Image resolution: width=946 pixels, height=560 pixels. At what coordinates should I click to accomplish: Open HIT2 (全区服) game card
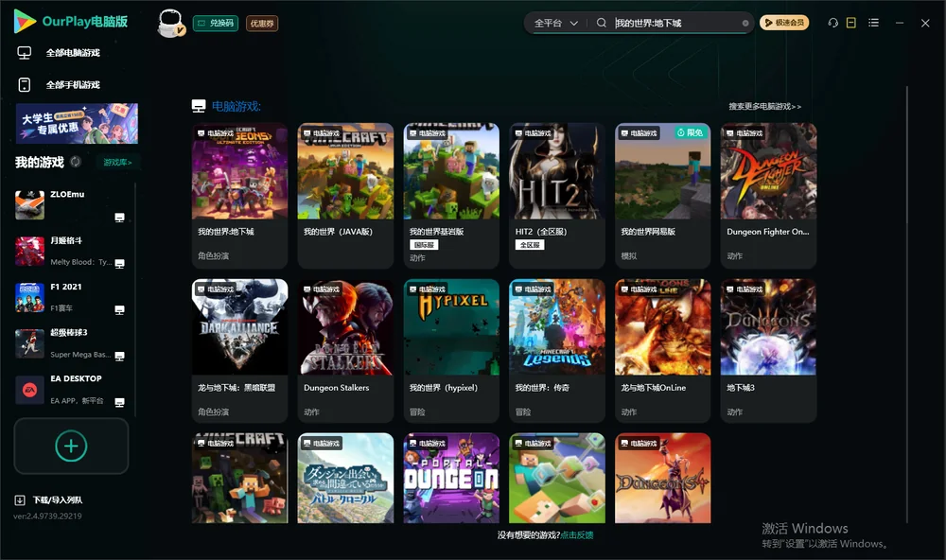coord(557,196)
